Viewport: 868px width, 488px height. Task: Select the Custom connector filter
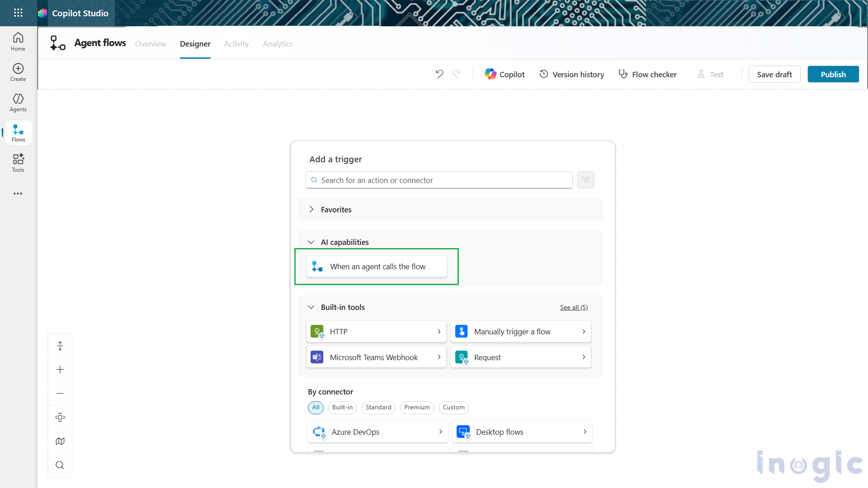point(453,407)
